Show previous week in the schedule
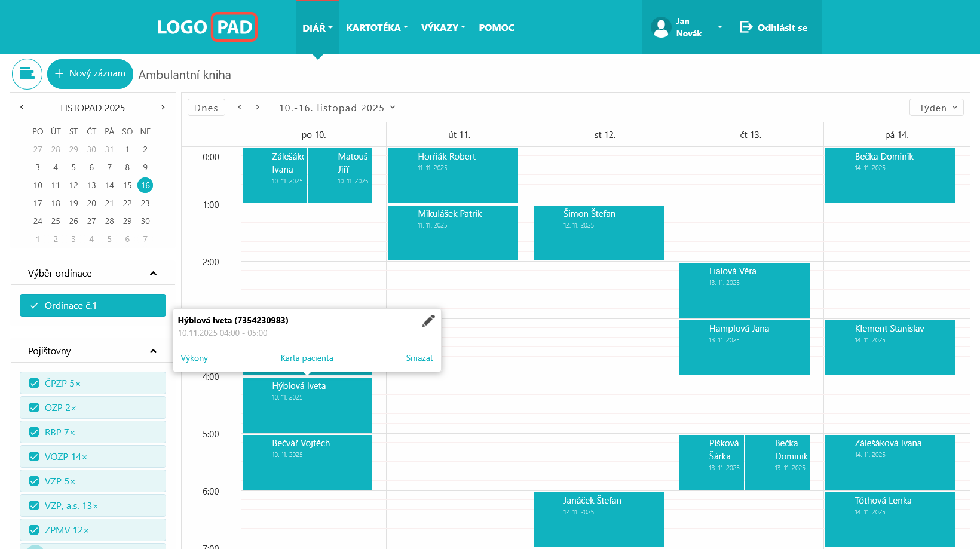Image resolution: width=980 pixels, height=549 pixels. click(240, 108)
